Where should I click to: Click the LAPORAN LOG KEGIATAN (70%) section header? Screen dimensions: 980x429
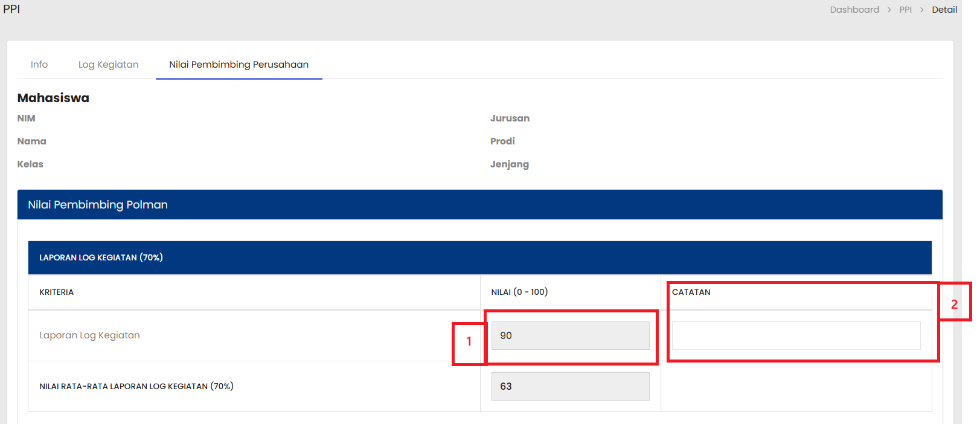tap(101, 257)
